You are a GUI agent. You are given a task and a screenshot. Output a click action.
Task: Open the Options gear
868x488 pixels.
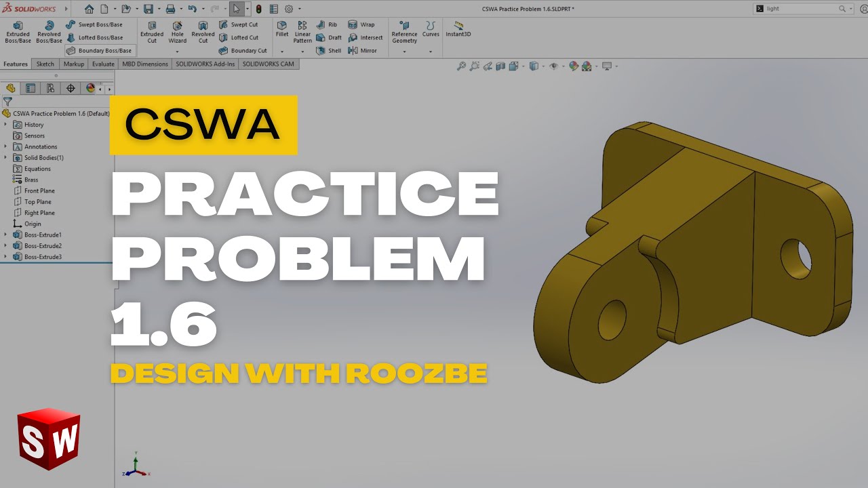point(289,9)
